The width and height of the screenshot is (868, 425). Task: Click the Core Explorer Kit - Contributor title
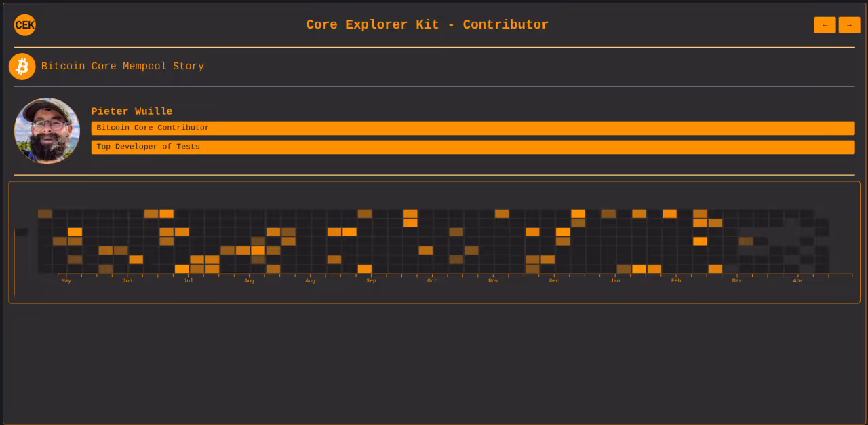(x=427, y=25)
